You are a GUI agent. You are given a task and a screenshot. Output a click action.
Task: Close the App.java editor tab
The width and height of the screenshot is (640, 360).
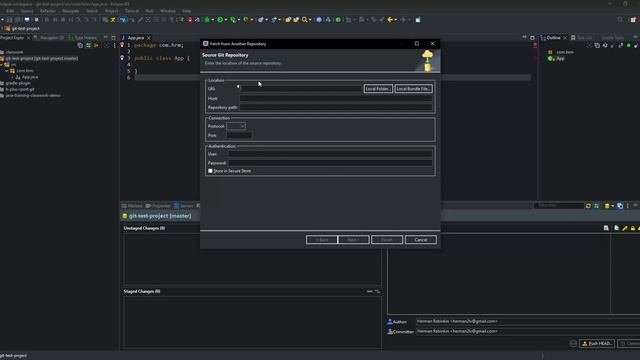point(149,38)
